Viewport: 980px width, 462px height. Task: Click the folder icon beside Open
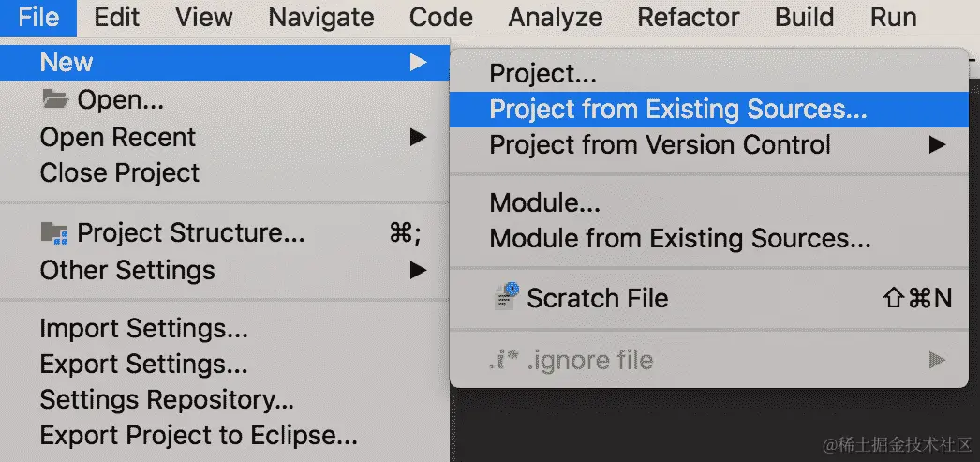54,99
